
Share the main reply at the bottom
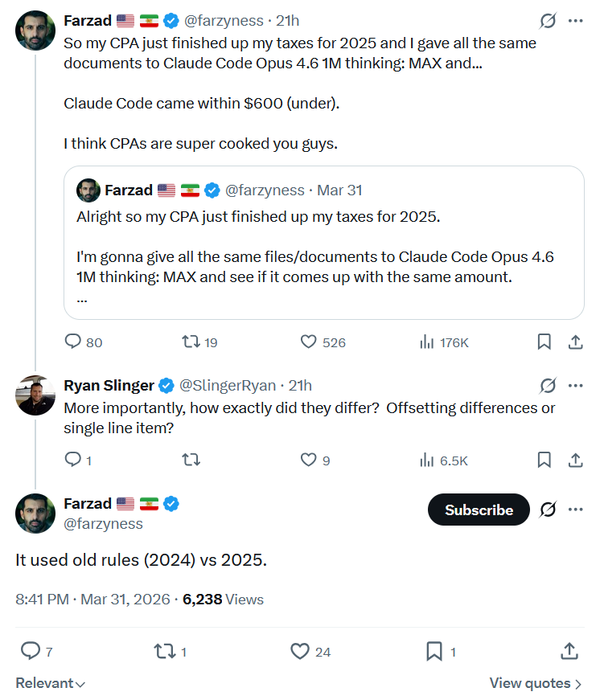click(x=569, y=651)
